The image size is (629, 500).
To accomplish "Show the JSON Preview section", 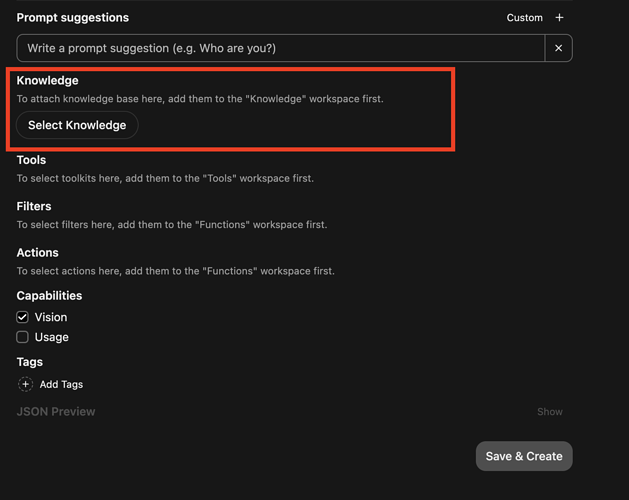I will [549, 412].
